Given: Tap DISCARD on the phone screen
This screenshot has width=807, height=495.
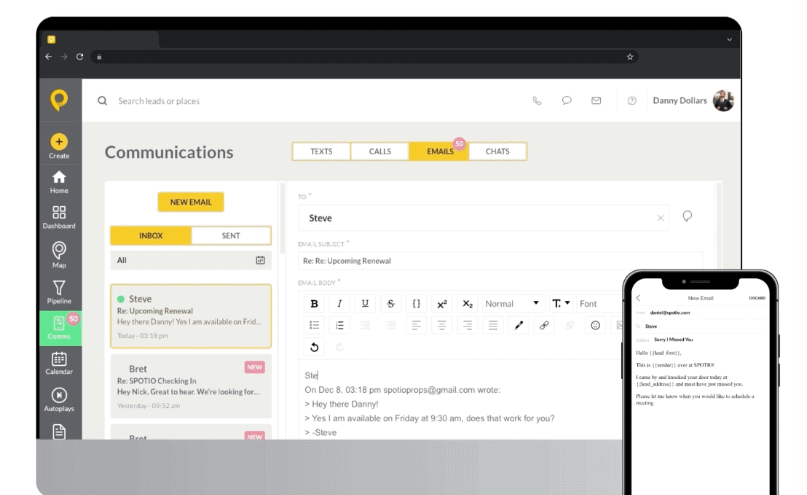Looking at the screenshot, I should (757, 298).
